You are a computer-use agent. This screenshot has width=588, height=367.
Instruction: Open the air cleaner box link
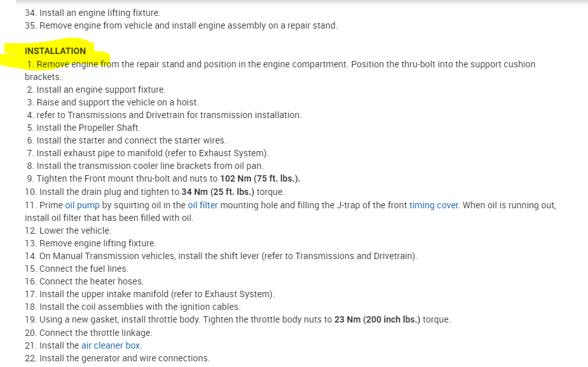coord(111,345)
